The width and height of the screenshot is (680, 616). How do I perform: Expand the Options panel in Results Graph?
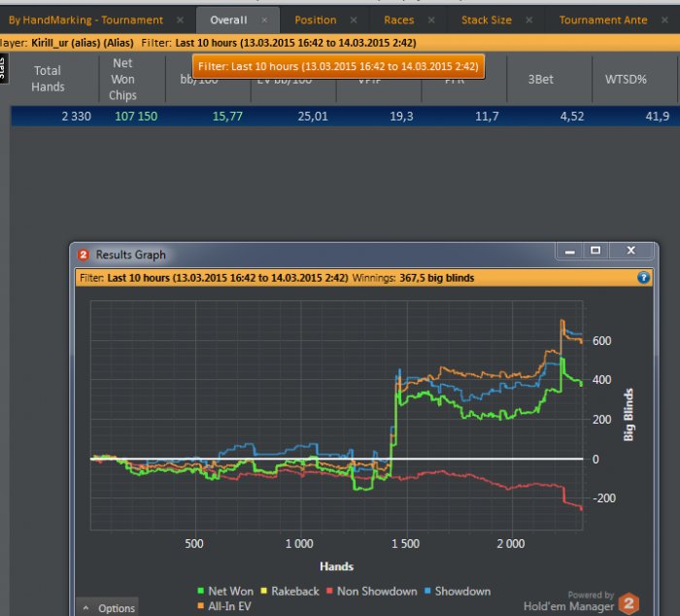(x=108, y=608)
